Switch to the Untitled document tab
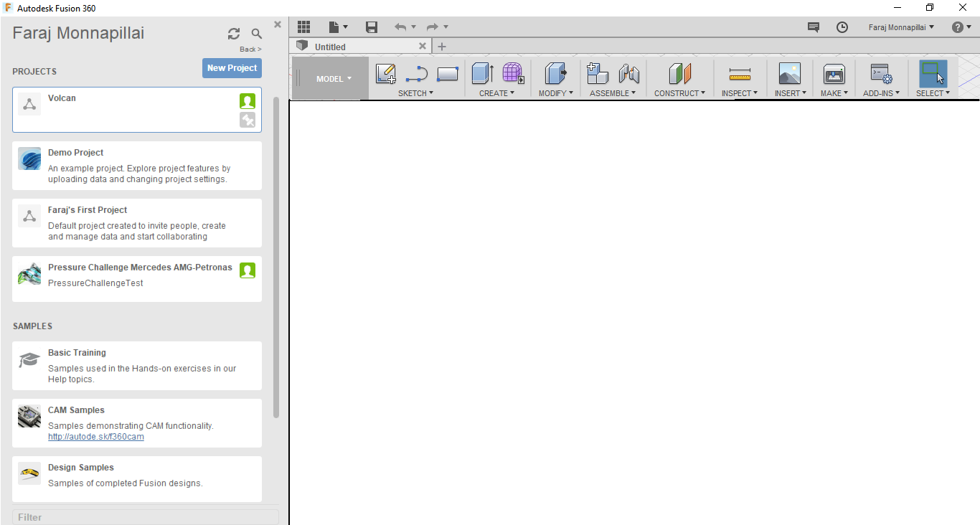This screenshot has height=525, width=980. (x=330, y=47)
